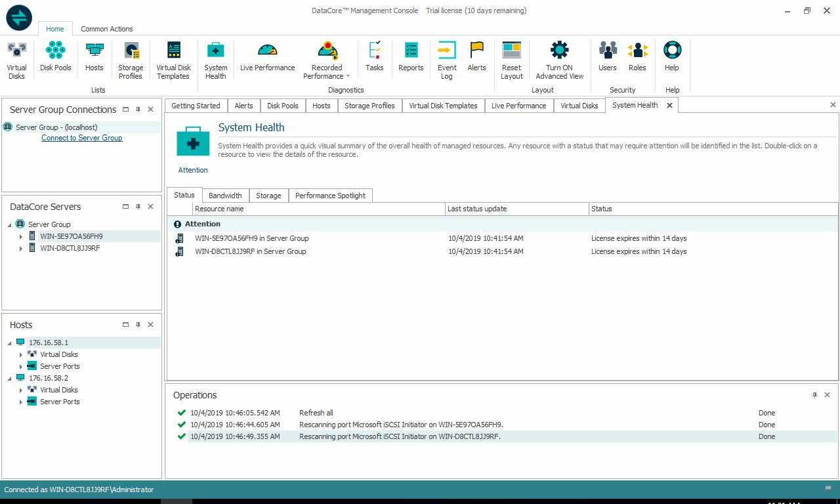The height and width of the screenshot is (504, 840).
Task: Select WIN-D8CTL8JJ9RF in Server Group resource row
Action: point(502,251)
